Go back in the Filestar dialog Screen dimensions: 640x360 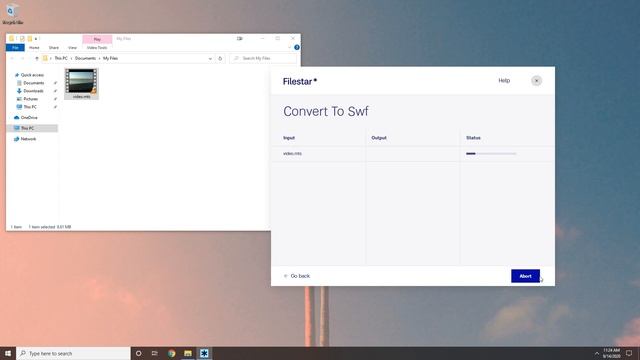[x=297, y=276]
